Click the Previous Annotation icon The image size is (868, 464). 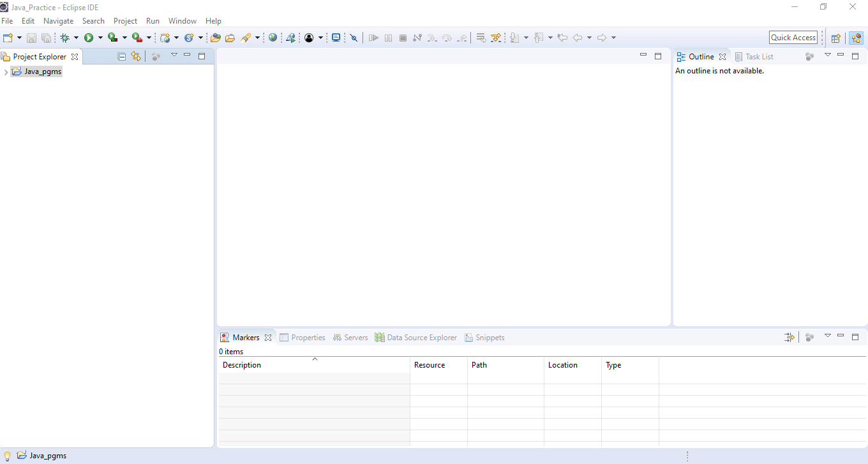(x=539, y=38)
